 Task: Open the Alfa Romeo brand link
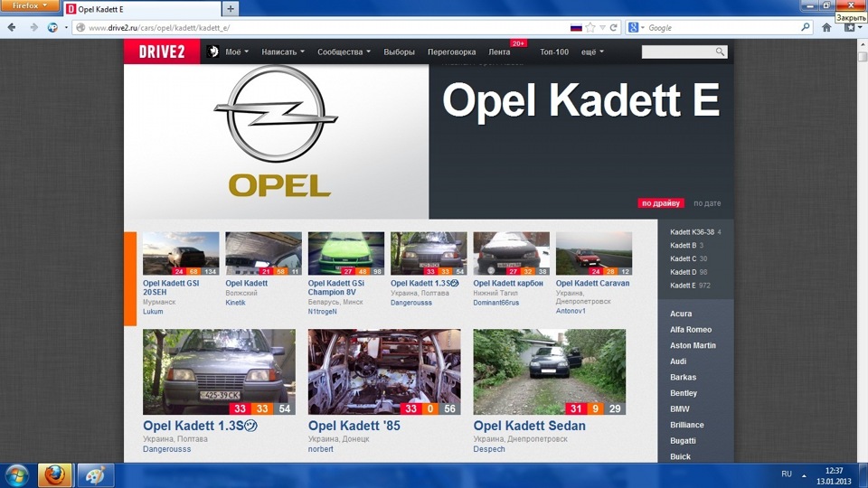pos(691,329)
